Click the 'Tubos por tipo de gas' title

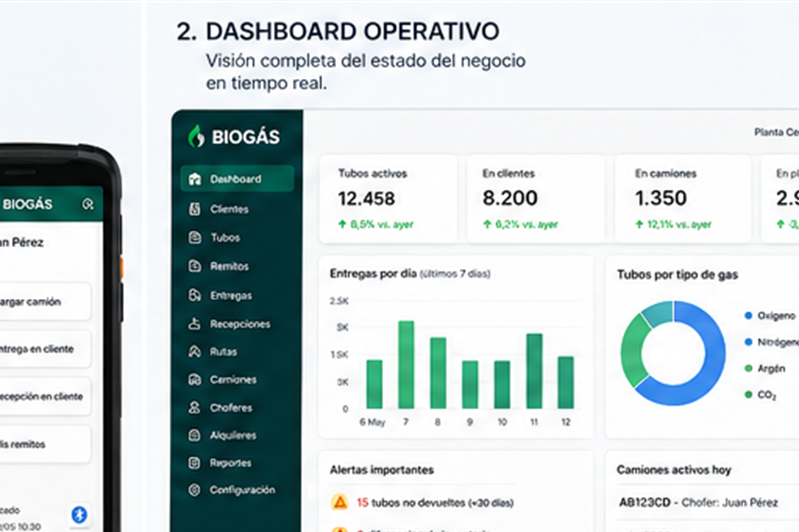(677, 275)
